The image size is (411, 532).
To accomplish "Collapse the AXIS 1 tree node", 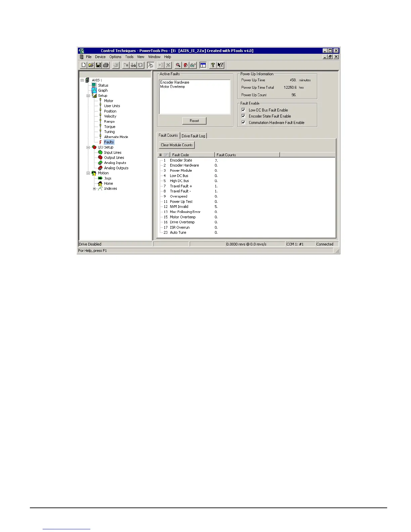I will point(82,80).
